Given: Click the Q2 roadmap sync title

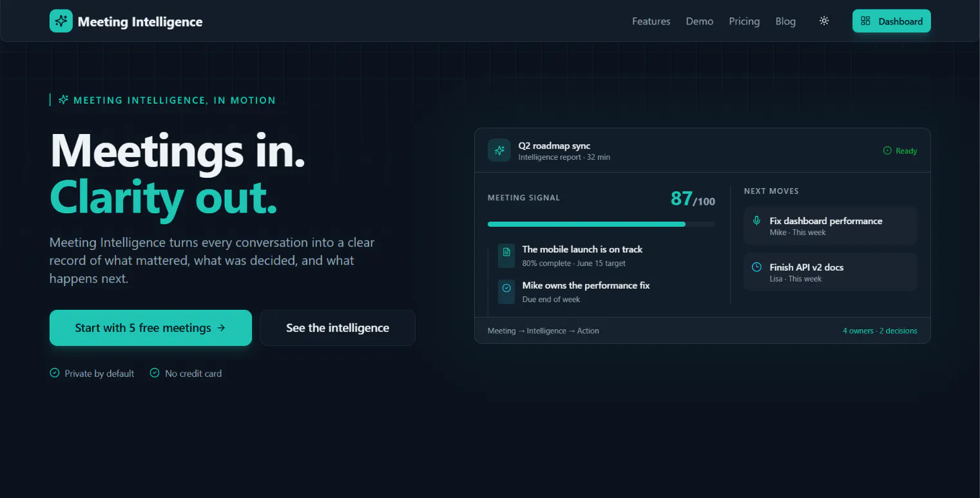Looking at the screenshot, I should [x=555, y=146].
